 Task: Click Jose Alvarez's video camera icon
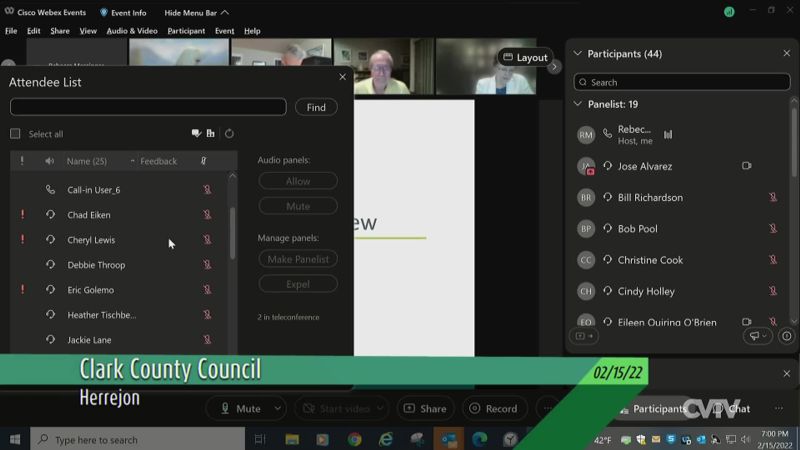[746, 166]
